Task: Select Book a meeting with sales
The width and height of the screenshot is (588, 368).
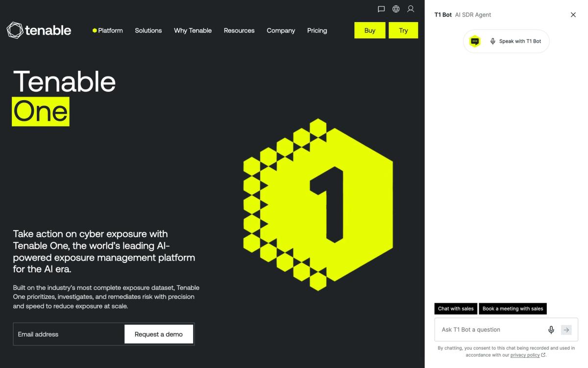Action: [x=513, y=309]
